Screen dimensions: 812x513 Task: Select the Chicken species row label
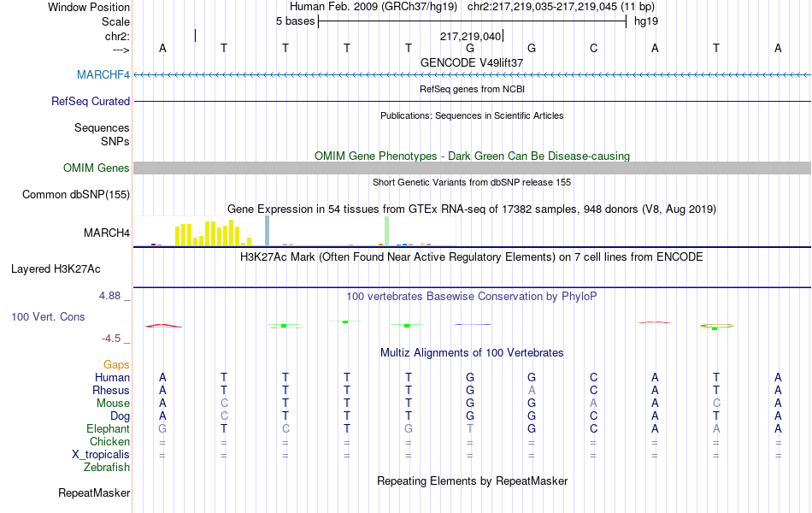point(109,441)
